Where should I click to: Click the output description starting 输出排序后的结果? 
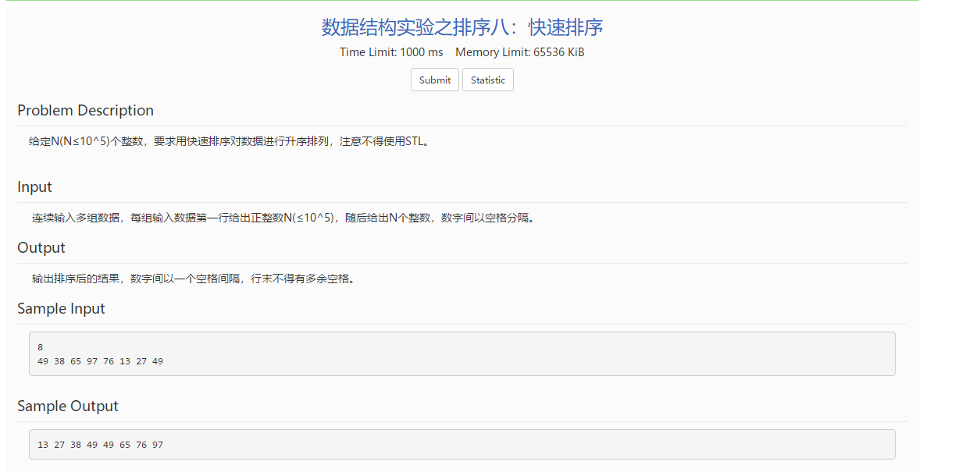pyautogui.click(x=195, y=279)
